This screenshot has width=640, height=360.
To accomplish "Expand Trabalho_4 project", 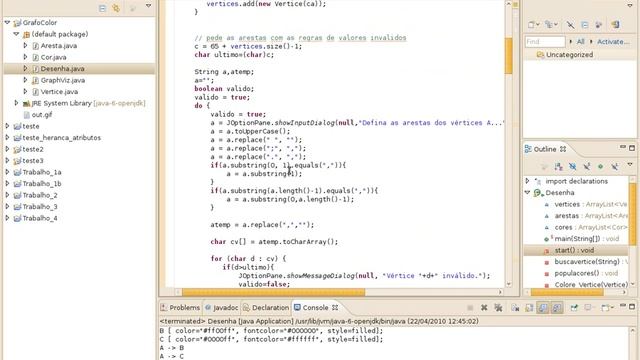I will pos(7,218).
